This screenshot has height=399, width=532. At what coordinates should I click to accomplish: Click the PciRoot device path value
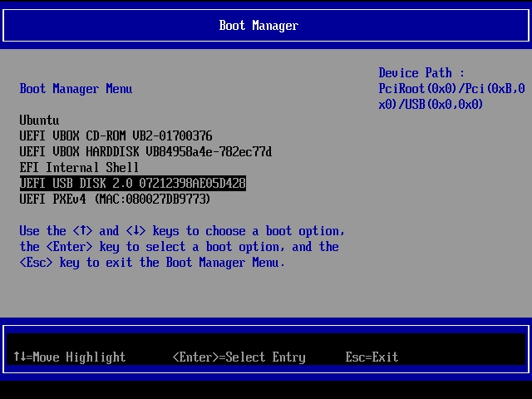tap(451, 96)
